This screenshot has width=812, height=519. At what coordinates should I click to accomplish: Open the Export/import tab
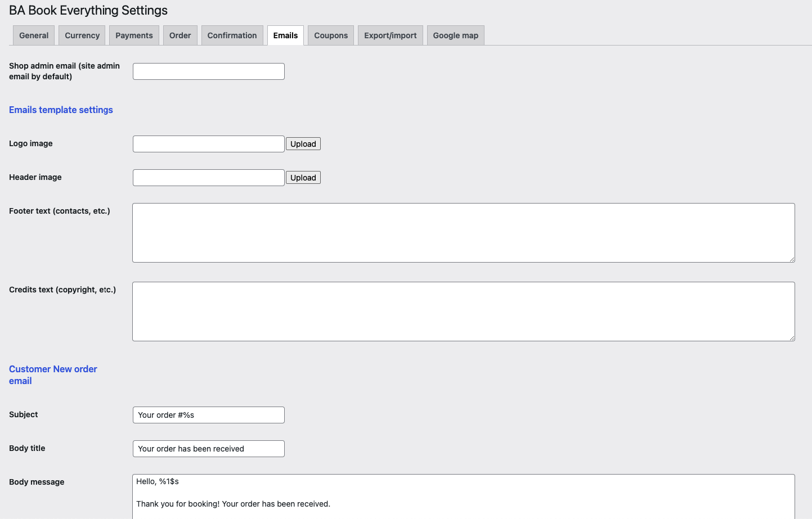(x=390, y=35)
